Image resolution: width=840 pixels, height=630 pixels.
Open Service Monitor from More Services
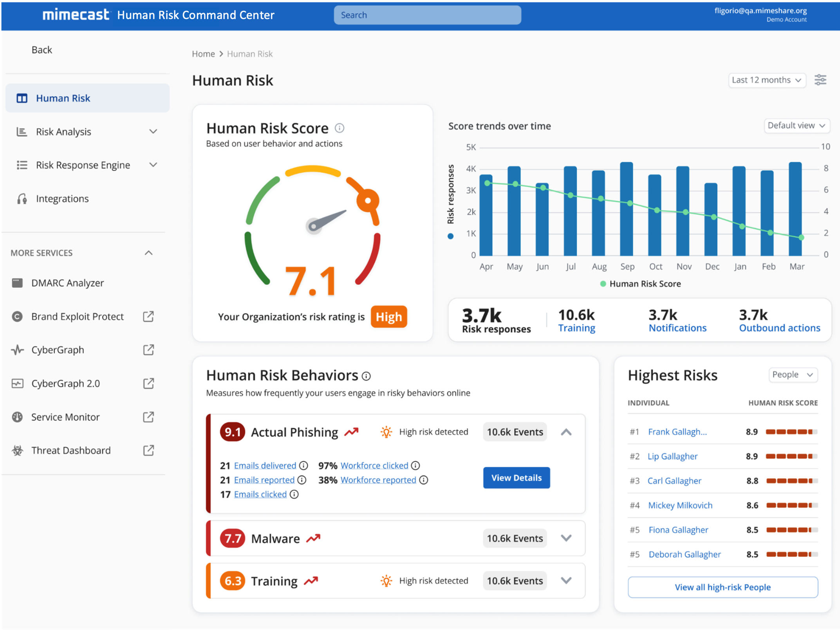point(65,417)
